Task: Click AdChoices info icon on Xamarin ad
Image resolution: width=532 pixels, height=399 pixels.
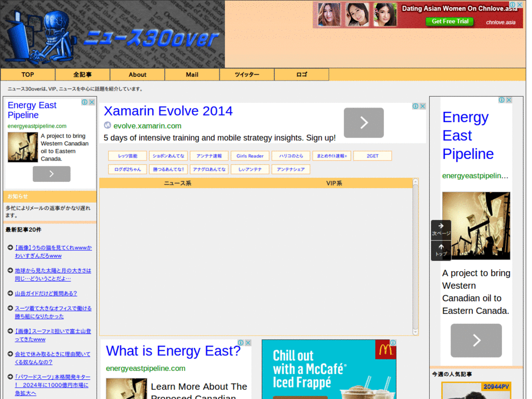Action: pyautogui.click(x=416, y=106)
